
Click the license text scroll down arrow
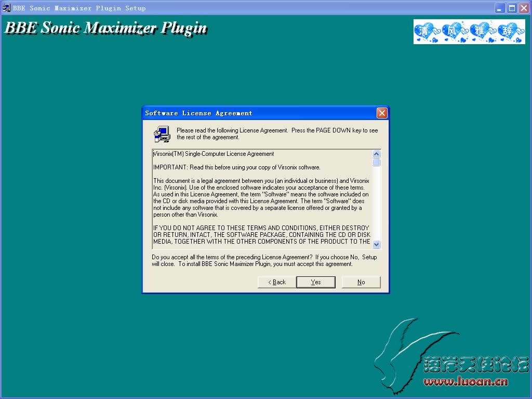376,244
